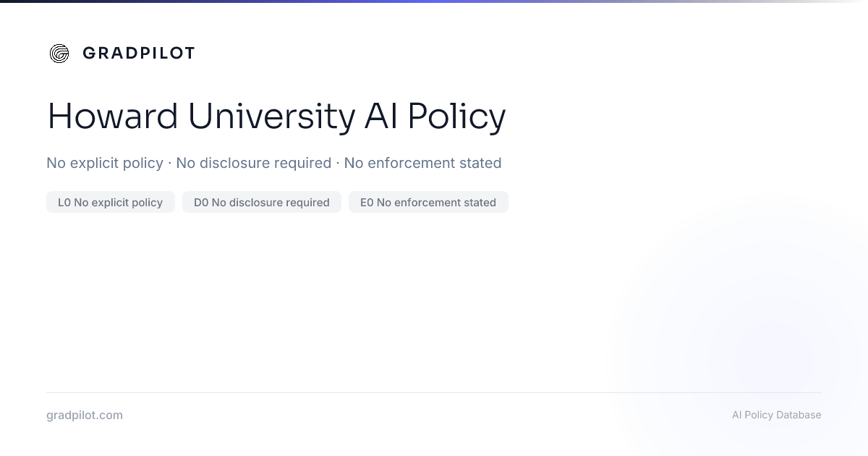Click the GradPilot spiral logo icon

[59, 53]
